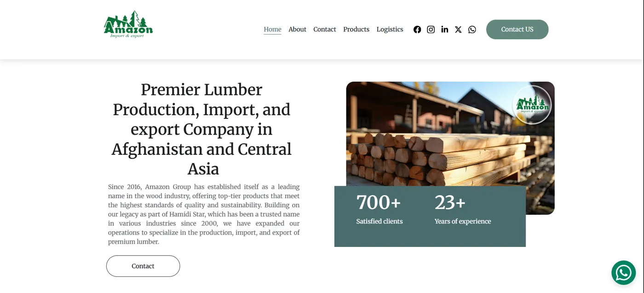The width and height of the screenshot is (644, 293).
Task: Open the X (Twitter) icon in header
Action: tap(458, 29)
